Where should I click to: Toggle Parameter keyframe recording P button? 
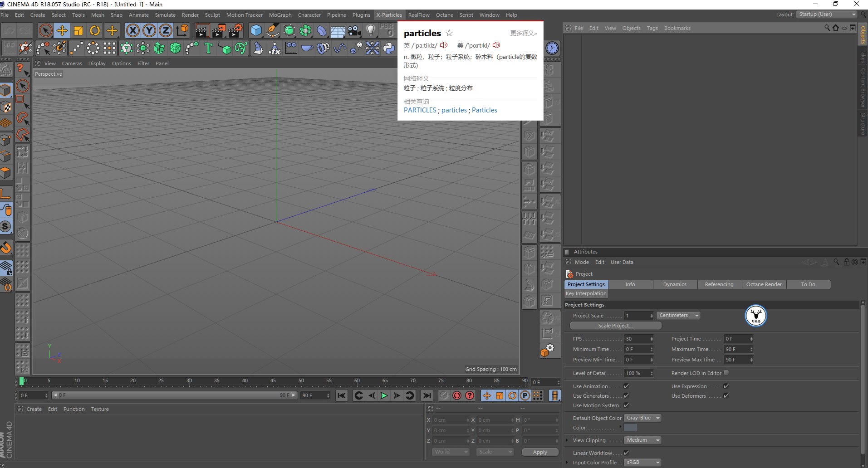525,396
